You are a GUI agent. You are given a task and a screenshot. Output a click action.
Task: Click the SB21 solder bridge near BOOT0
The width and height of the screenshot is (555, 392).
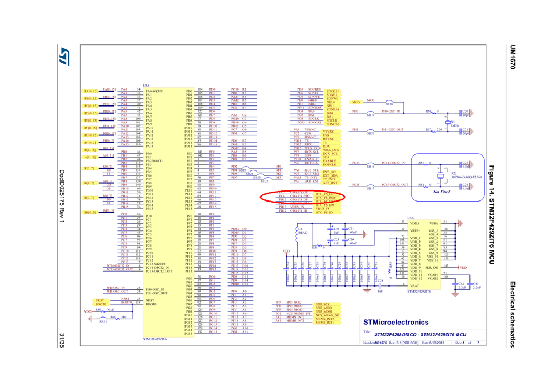point(103,319)
